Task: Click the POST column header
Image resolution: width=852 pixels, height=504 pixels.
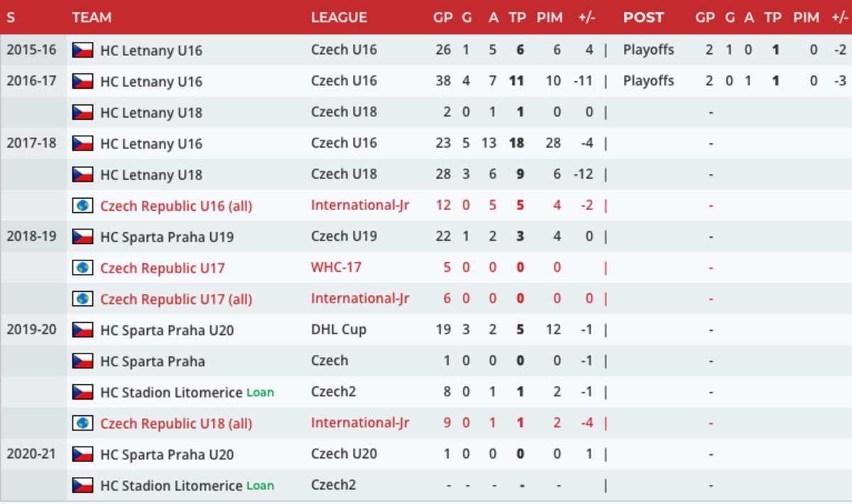Action: point(643,18)
